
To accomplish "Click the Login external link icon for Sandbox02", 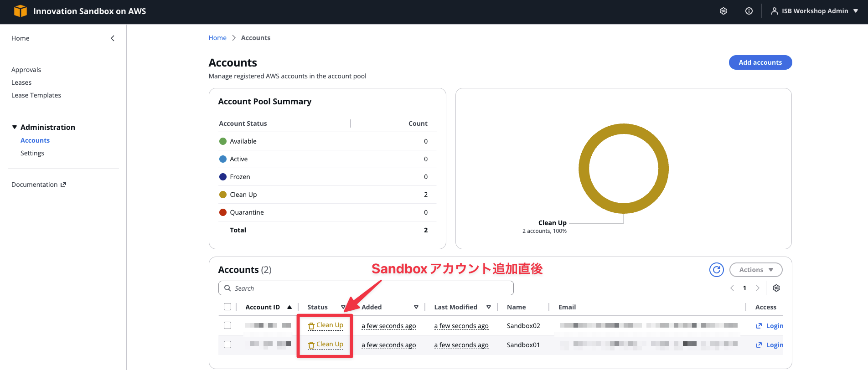I will (759, 326).
